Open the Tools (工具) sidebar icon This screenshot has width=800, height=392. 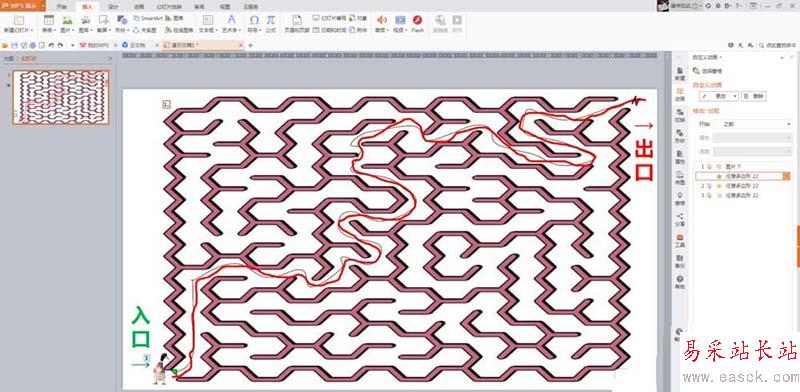click(x=680, y=240)
